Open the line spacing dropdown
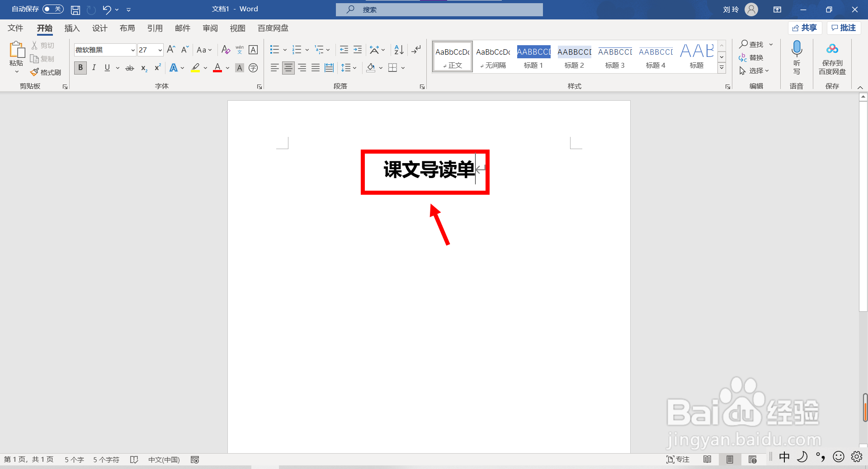868x469 pixels. point(349,68)
